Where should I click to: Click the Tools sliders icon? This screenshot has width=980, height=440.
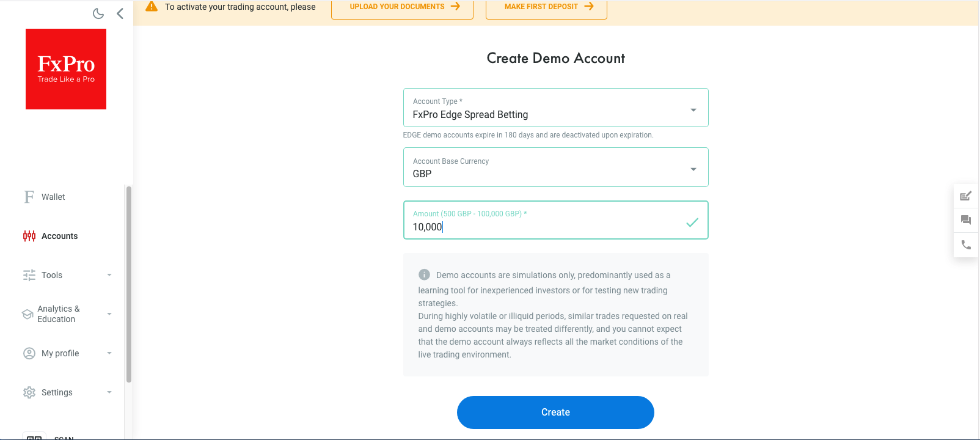[x=29, y=275]
